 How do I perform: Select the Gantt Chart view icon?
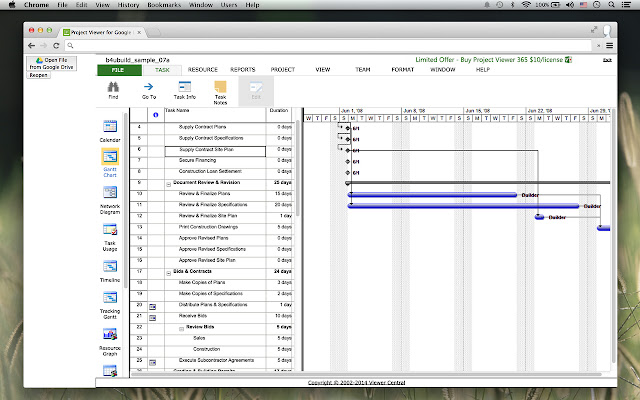click(x=110, y=157)
